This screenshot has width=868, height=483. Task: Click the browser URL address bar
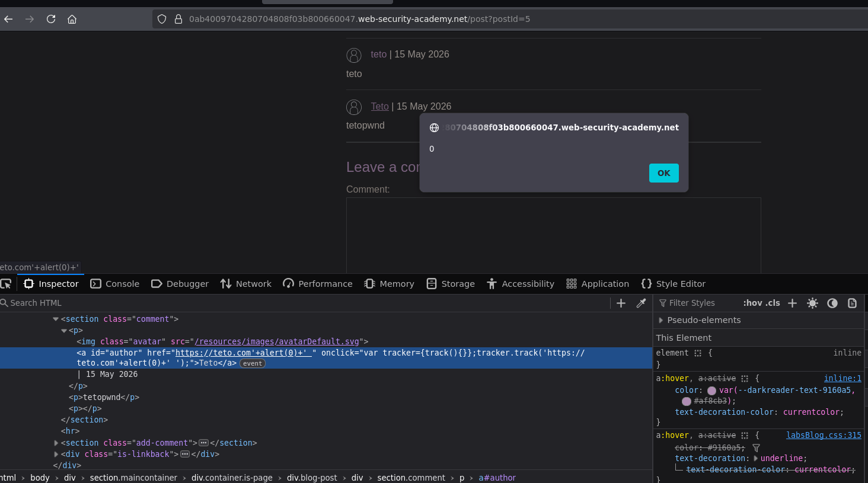pos(510,19)
